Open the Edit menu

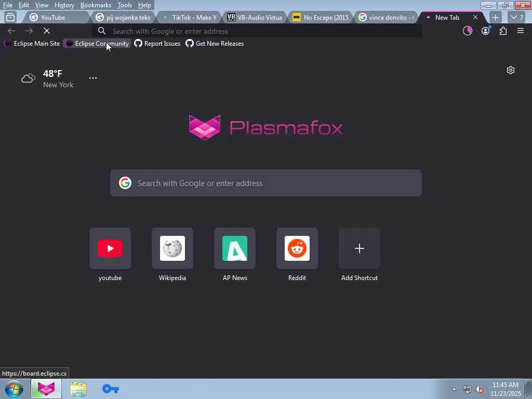pyautogui.click(x=23, y=5)
